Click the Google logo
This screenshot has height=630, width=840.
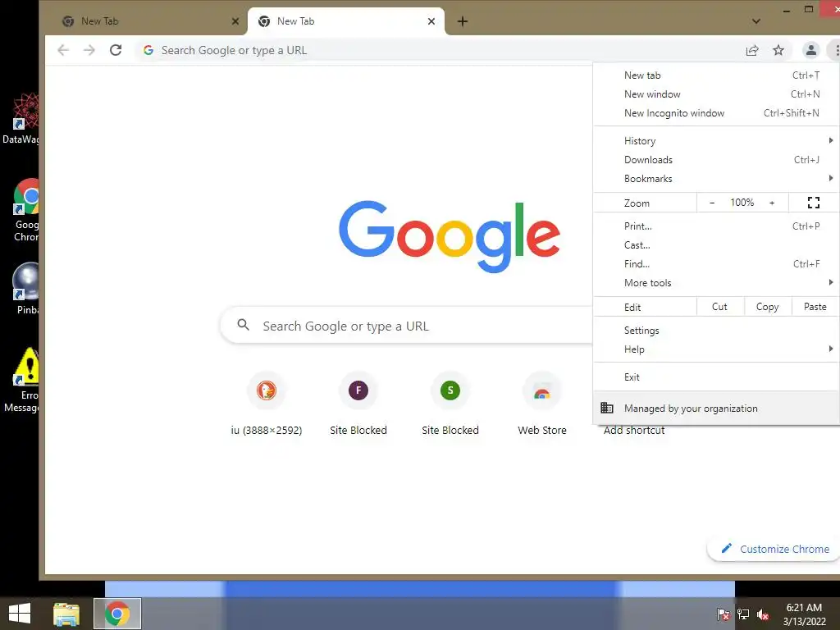(x=450, y=235)
